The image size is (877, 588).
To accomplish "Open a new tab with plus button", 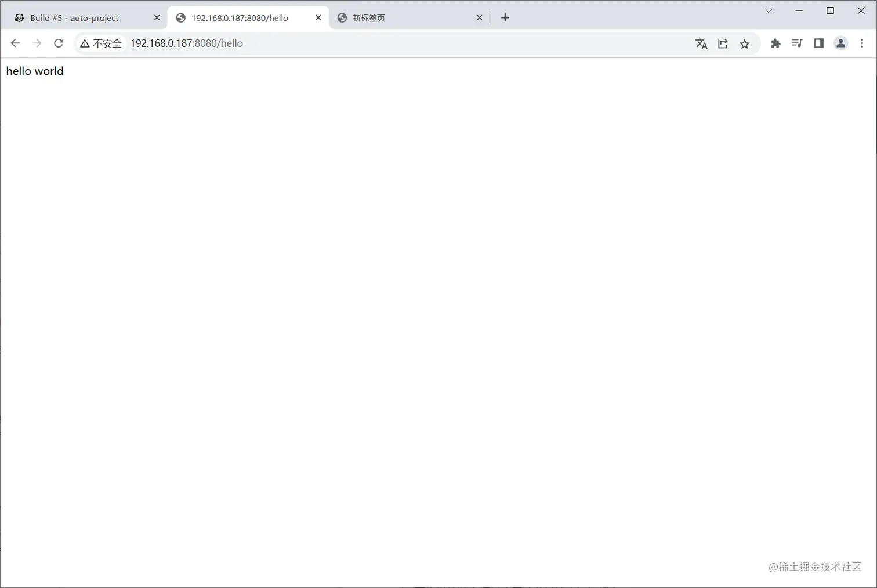I will click(505, 18).
